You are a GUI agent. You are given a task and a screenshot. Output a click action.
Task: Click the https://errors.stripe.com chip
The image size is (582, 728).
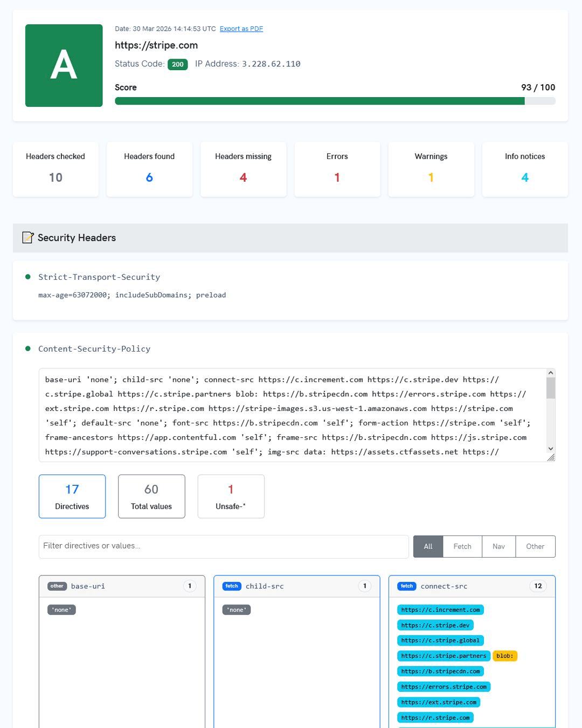[444, 687]
